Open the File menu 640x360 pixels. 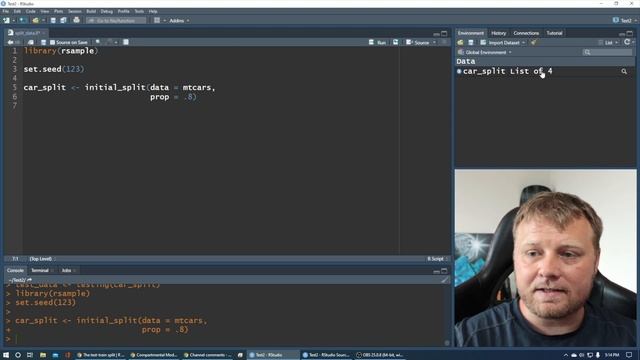tap(5, 11)
